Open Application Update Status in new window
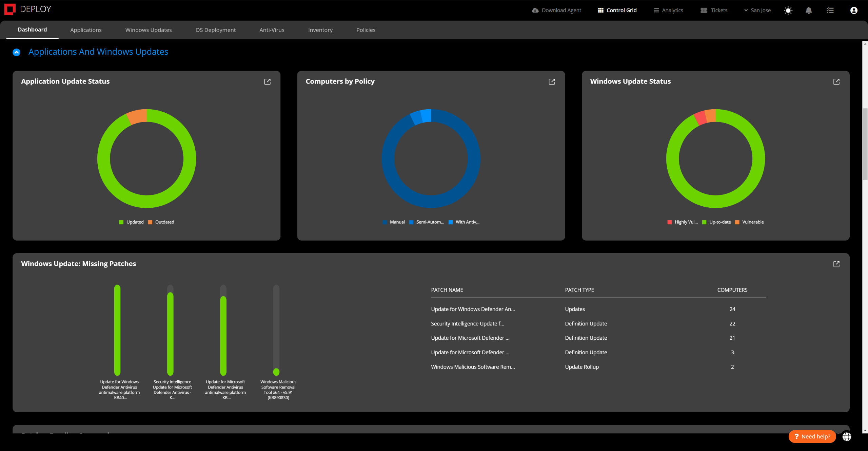Viewport: 868px width, 451px height. click(267, 81)
